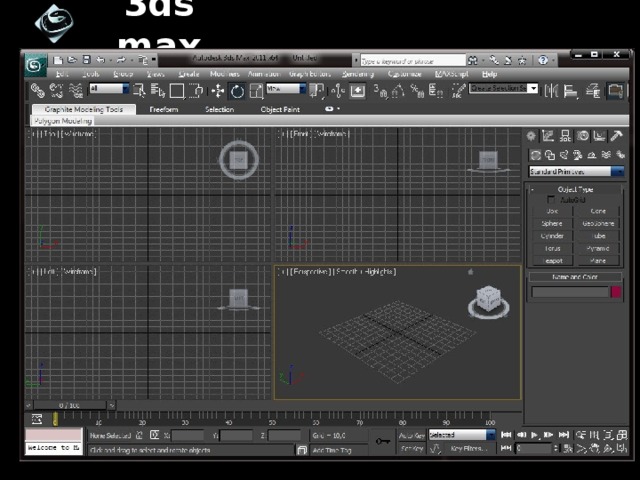Open the Hierarchy command panel tab
The height and width of the screenshot is (480, 640).
565,136
